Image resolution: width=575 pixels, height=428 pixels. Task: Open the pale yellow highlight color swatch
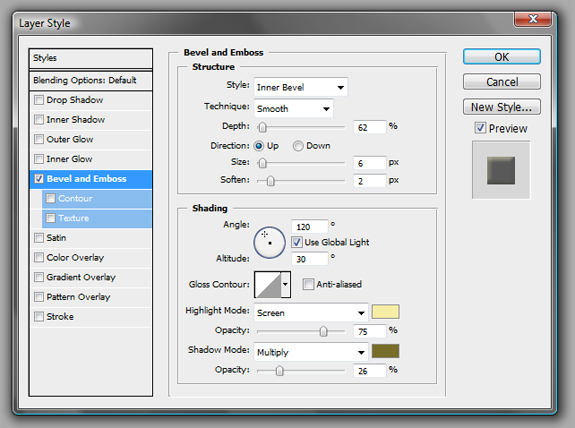coord(385,312)
